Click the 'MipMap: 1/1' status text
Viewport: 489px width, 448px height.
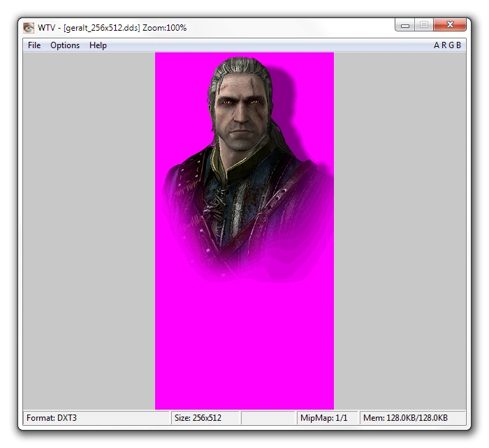click(323, 418)
